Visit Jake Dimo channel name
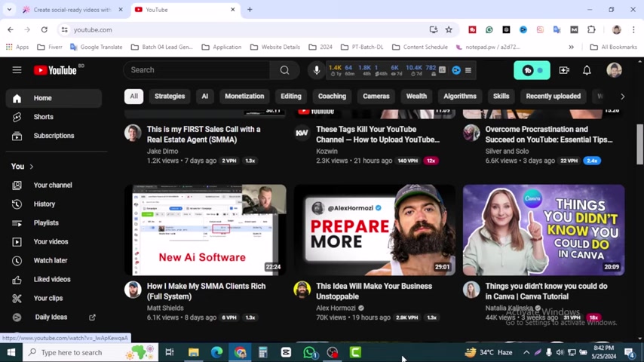Screen dimensions: 644x362 pos(162,151)
